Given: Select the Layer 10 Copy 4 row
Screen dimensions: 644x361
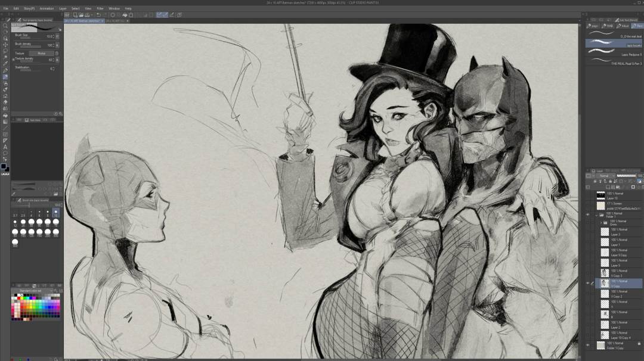Looking at the screenshot, I should point(619,335).
